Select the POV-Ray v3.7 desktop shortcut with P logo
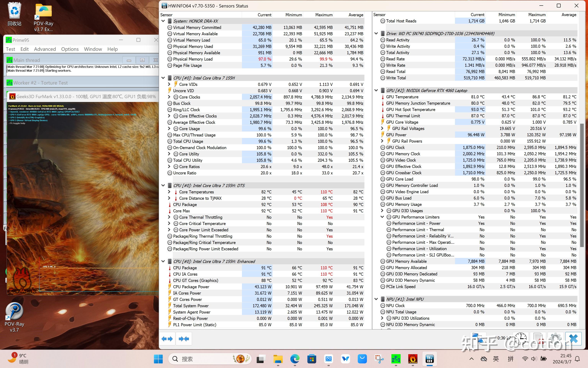This screenshot has height=368, width=588. tap(14, 317)
